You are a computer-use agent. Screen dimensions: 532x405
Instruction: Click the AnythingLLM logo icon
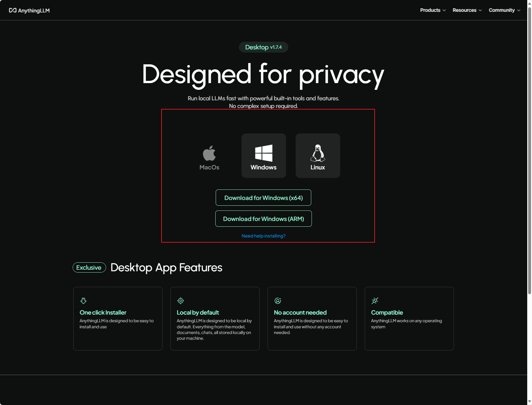click(x=13, y=10)
